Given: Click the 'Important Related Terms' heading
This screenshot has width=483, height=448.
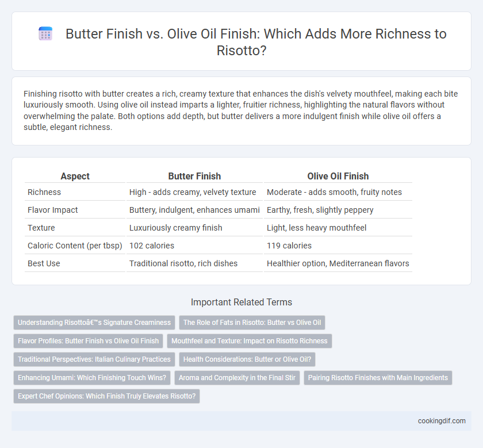Looking at the screenshot, I should coord(241,303).
